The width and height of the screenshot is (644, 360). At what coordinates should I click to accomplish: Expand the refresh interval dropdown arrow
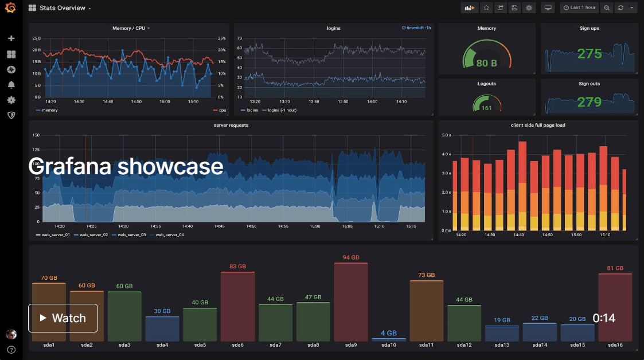pyautogui.click(x=632, y=8)
